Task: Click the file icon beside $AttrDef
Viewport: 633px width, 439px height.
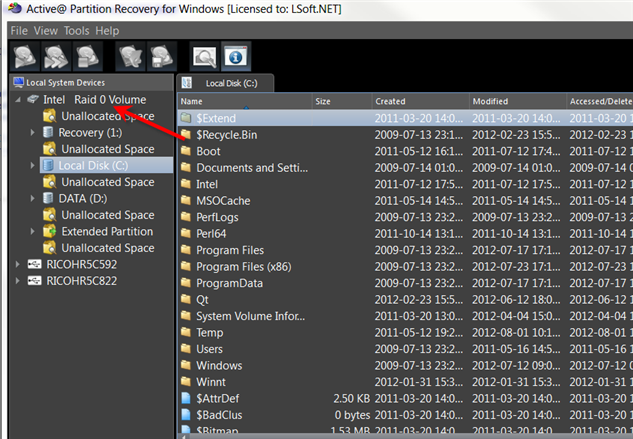Action: point(186,398)
